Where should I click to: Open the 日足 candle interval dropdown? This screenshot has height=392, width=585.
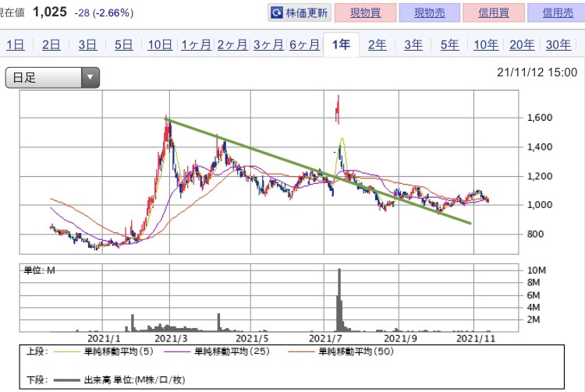tap(52, 77)
